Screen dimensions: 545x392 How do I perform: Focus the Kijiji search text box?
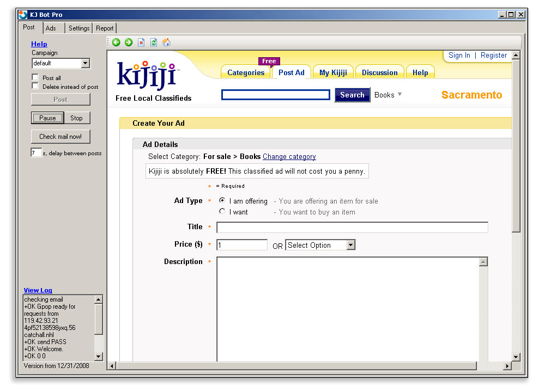coord(276,95)
